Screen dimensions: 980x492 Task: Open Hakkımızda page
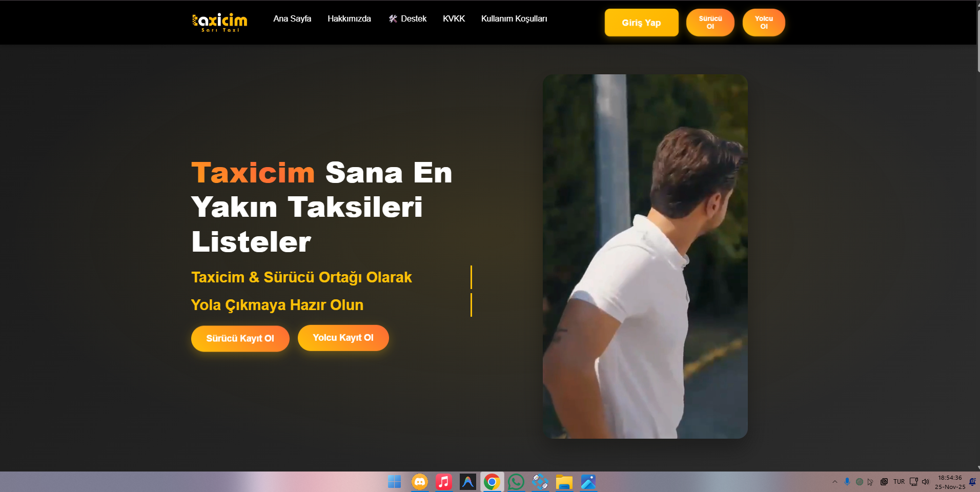(349, 19)
